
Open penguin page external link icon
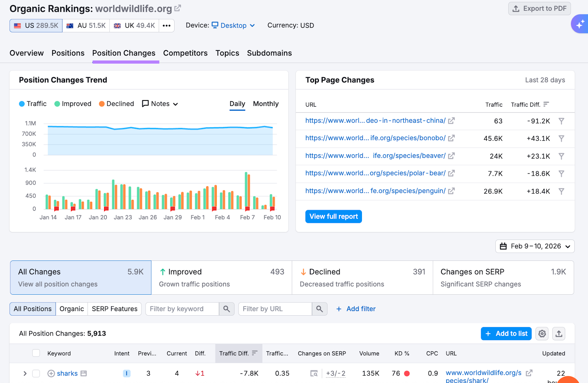[x=451, y=191]
